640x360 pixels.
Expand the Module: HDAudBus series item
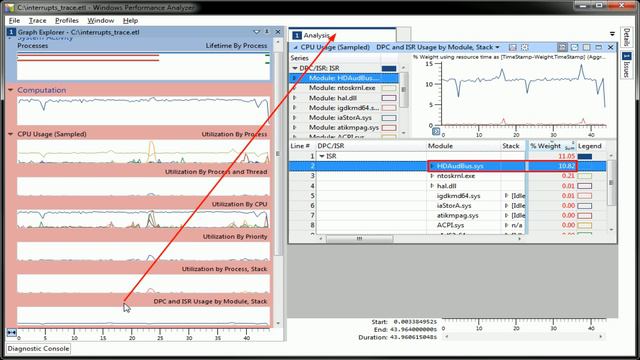pyautogui.click(x=295, y=78)
